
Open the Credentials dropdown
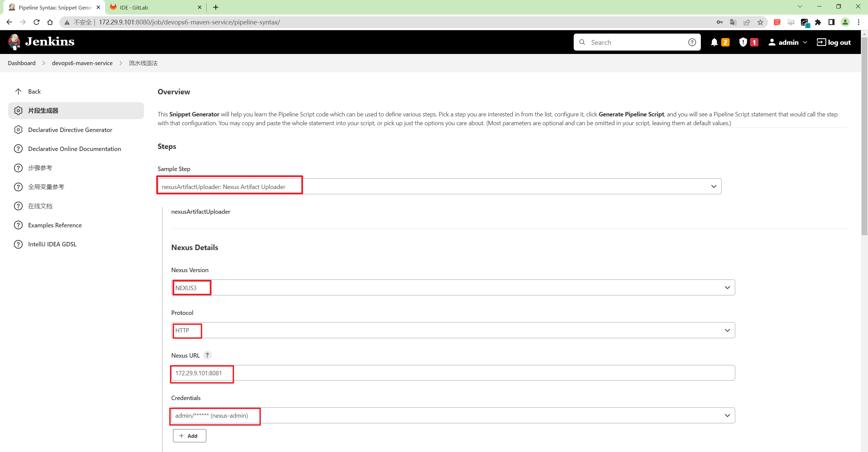453,415
